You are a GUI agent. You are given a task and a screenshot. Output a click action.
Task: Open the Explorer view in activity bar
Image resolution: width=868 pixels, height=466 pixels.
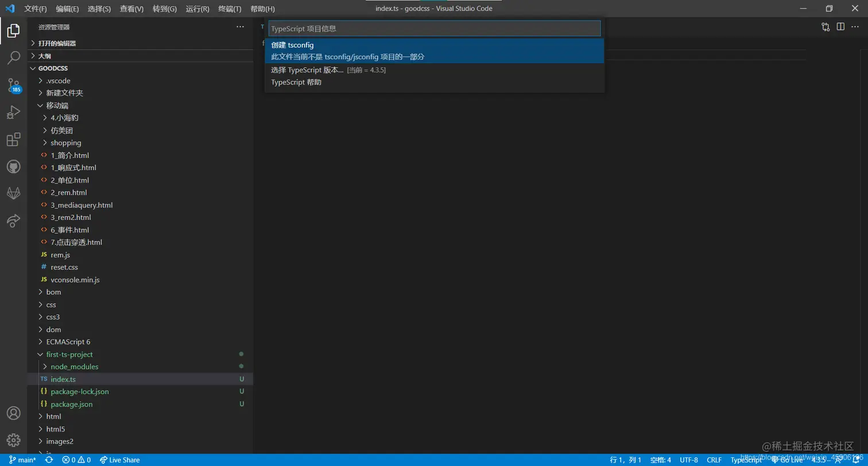(x=13, y=31)
